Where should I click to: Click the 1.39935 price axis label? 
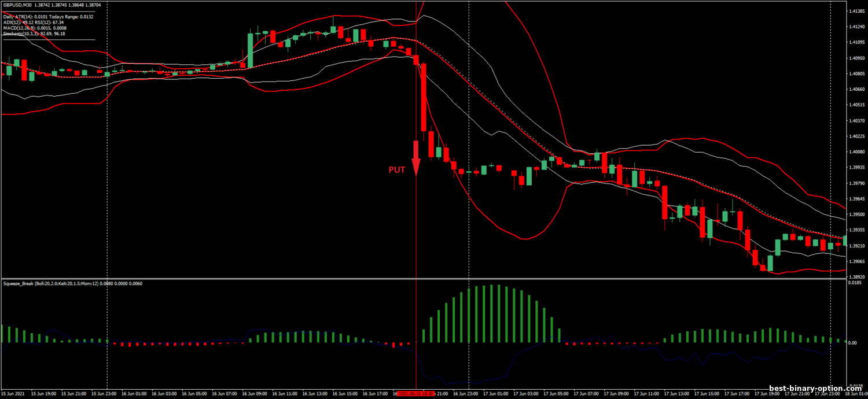(x=856, y=167)
